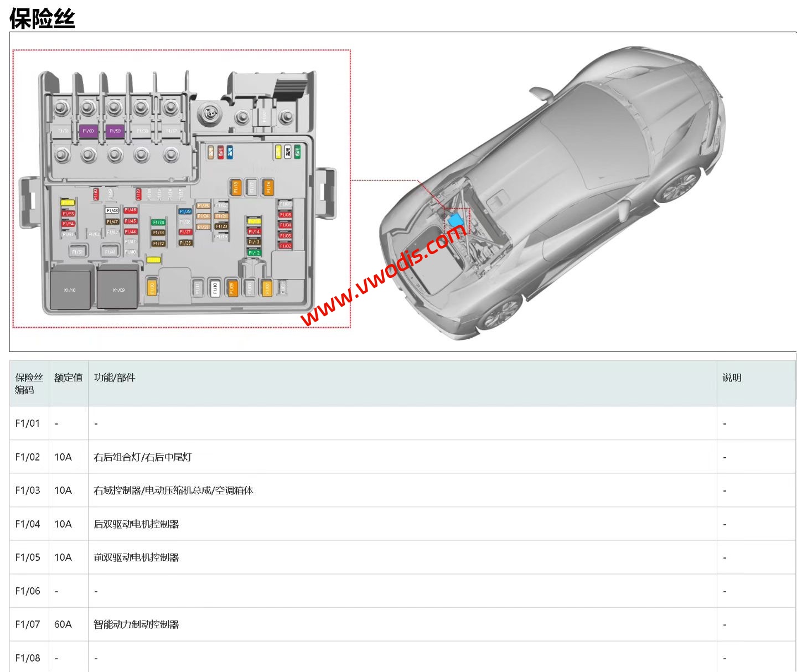
Task: Click the purple F1/60 fuse
Action: [x=88, y=131]
